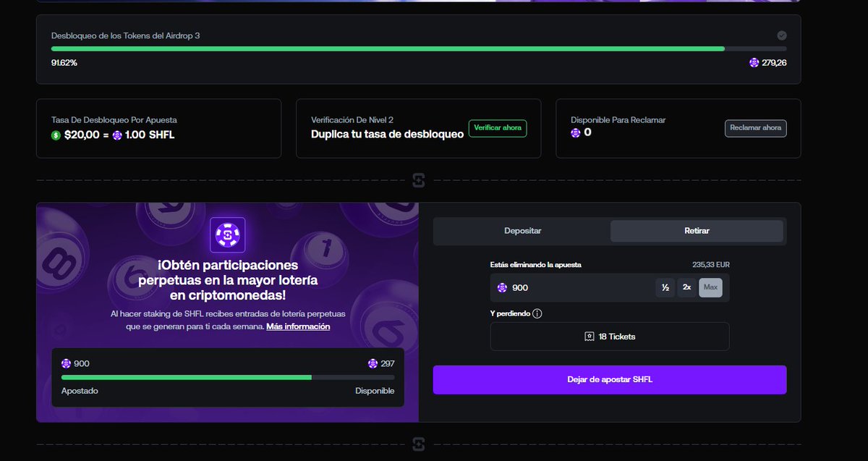Viewport: 868px width, 461px height.
Task: Click the ticket icon beside 18 Tickets
Action: point(590,337)
